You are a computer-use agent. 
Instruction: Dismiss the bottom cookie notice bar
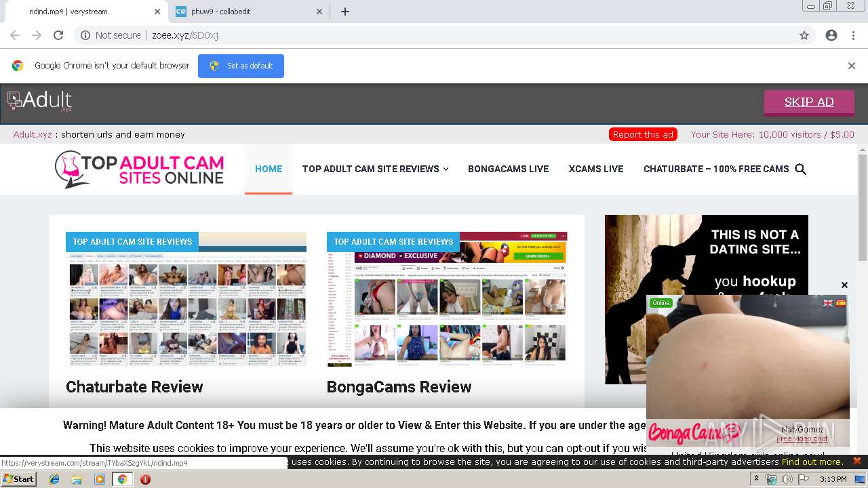tap(856, 462)
